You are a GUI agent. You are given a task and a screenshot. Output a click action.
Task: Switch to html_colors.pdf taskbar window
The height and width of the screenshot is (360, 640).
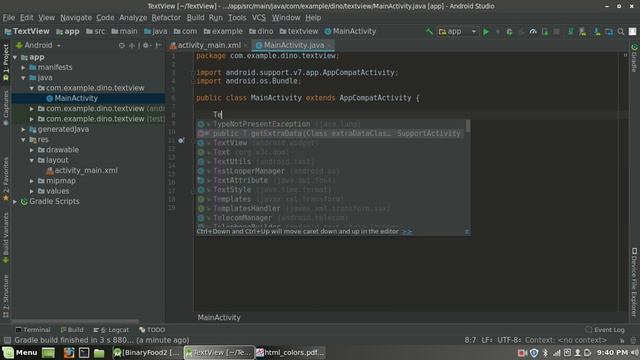290,353
